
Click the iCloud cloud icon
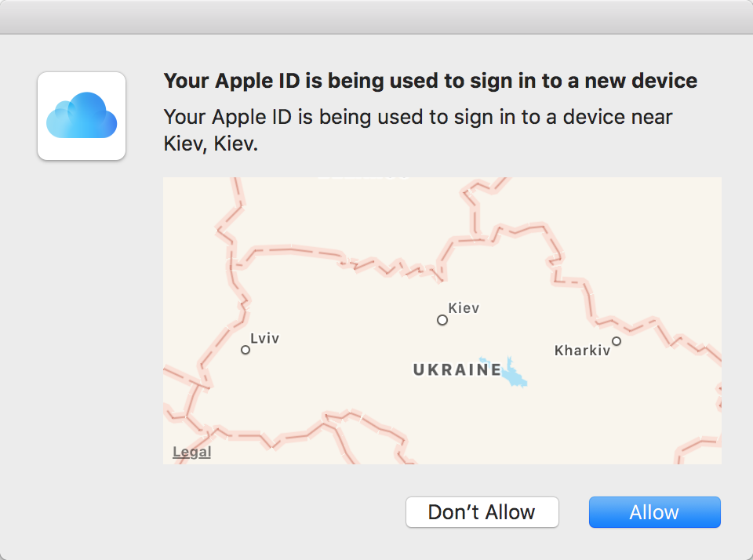[x=82, y=115]
